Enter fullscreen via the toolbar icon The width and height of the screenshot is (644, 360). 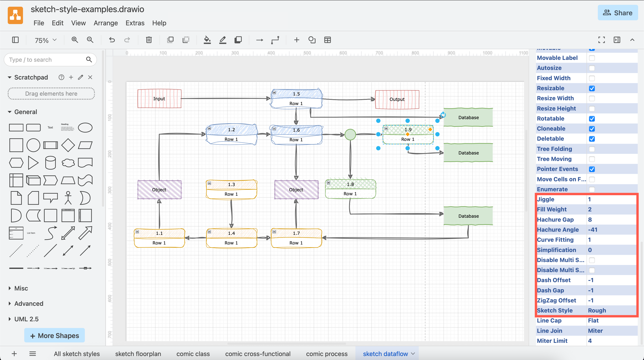coord(602,40)
